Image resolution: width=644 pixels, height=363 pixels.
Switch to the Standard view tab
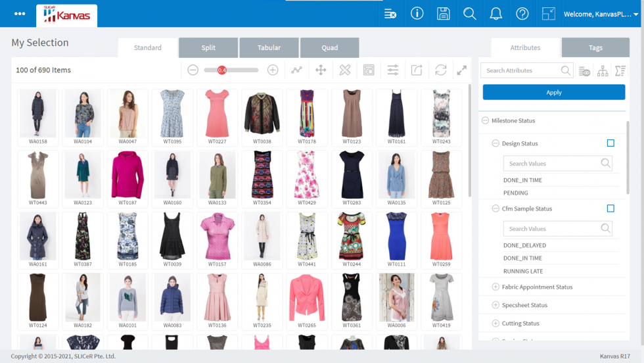click(x=147, y=48)
